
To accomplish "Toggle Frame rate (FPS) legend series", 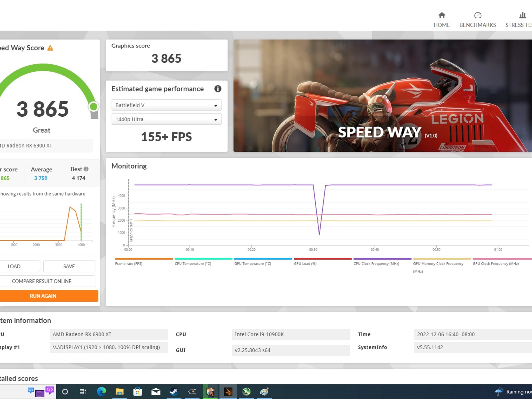I will click(144, 262).
